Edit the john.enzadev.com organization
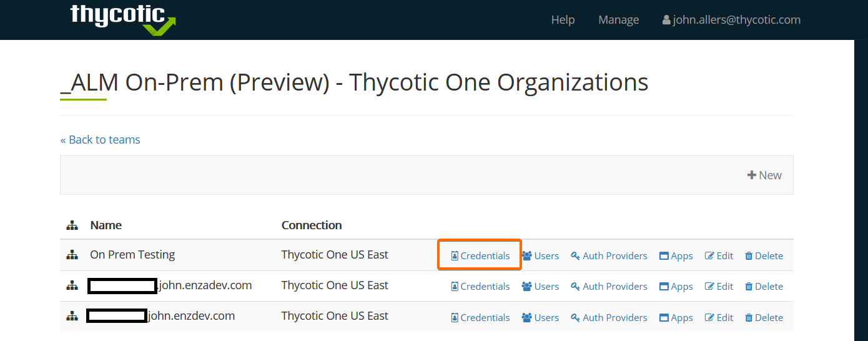This screenshot has width=868, height=341. 719,286
